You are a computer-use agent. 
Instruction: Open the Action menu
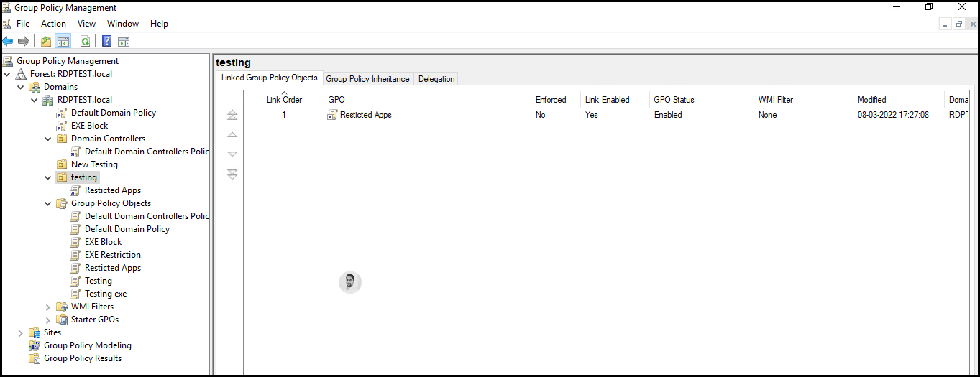tap(53, 24)
